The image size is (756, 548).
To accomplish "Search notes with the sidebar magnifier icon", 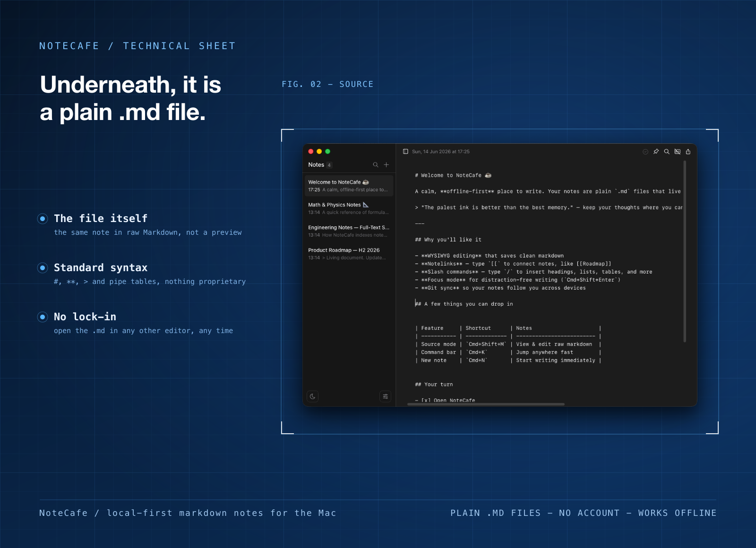I will (376, 165).
